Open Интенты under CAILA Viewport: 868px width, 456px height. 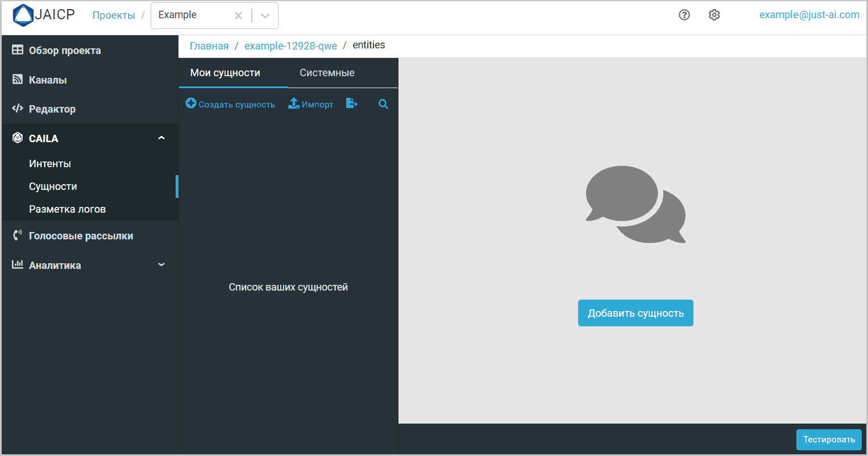pos(50,164)
